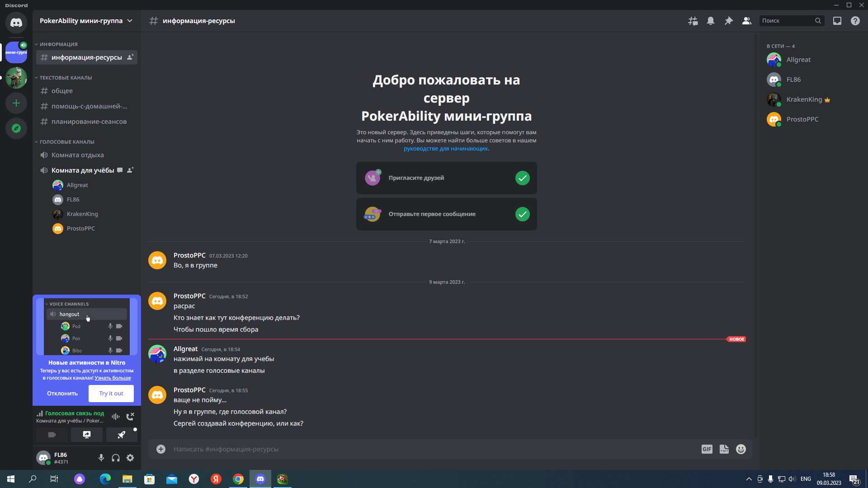Viewport: 868px width, 488px height.
Task: Open Узнать больше link
Action: point(113,378)
